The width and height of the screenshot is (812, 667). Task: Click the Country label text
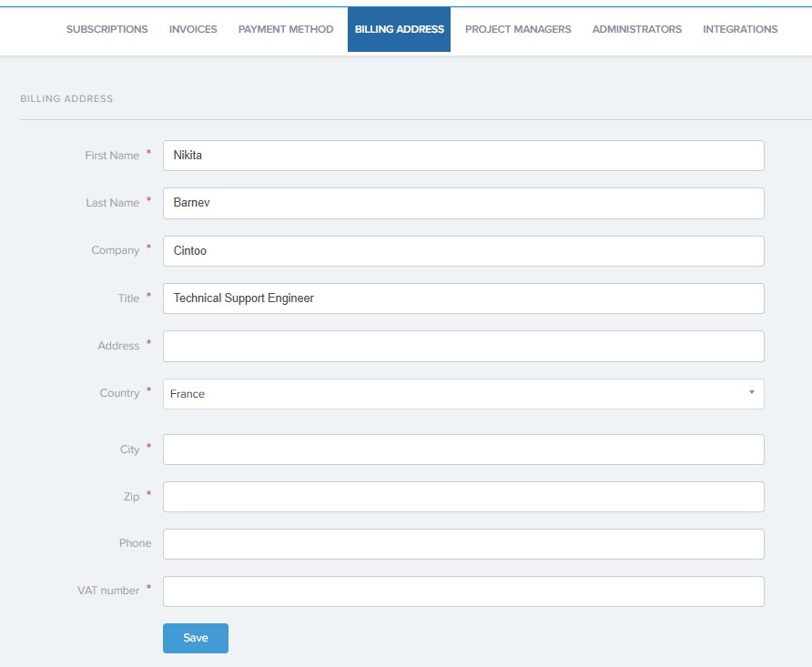coord(119,393)
